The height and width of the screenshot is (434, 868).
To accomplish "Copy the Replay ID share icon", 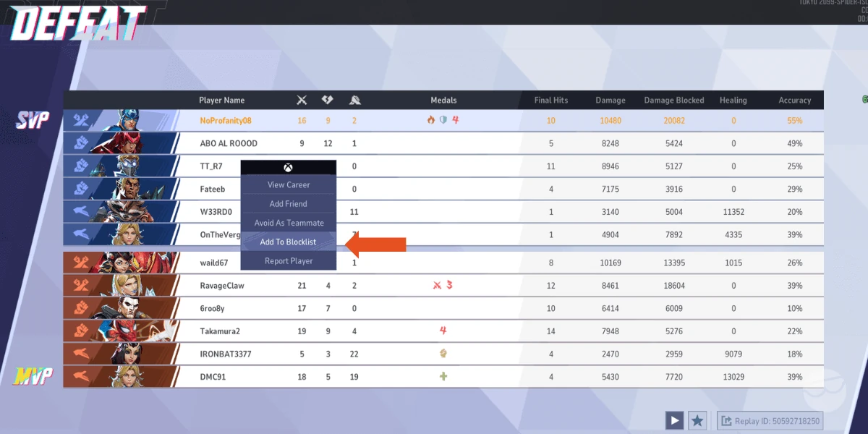I will (x=726, y=420).
